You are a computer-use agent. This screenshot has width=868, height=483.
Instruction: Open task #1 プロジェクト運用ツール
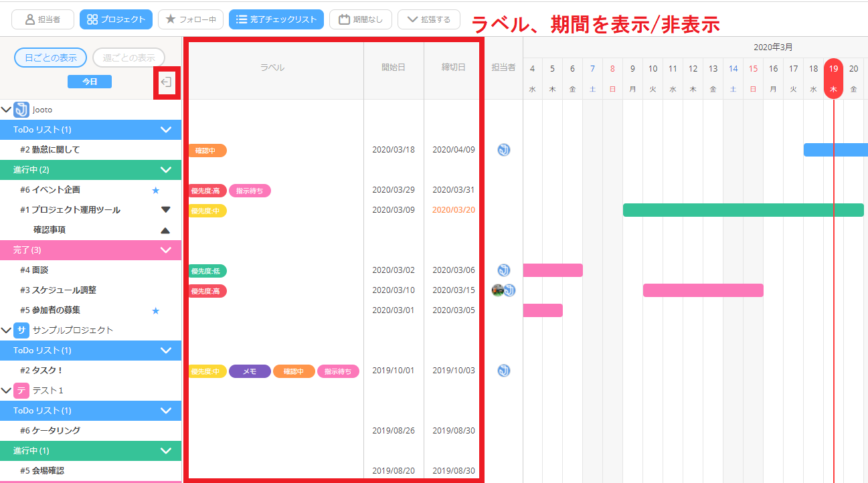[70, 210]
